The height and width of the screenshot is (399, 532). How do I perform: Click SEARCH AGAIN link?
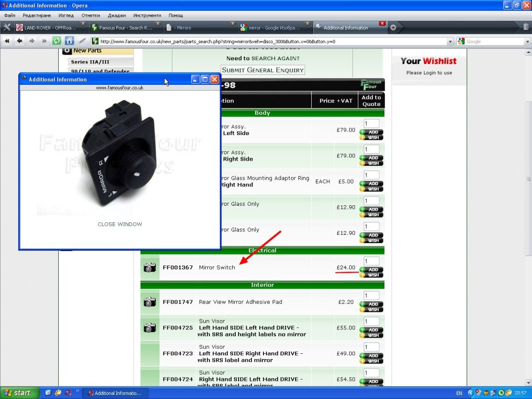point(275,58)
